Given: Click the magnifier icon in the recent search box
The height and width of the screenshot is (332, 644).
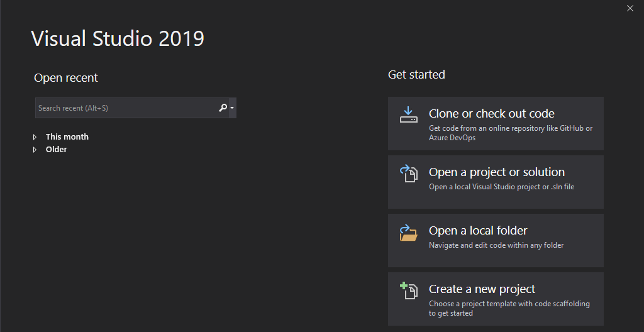Looking at the screenshot, I should click(223, 108).
